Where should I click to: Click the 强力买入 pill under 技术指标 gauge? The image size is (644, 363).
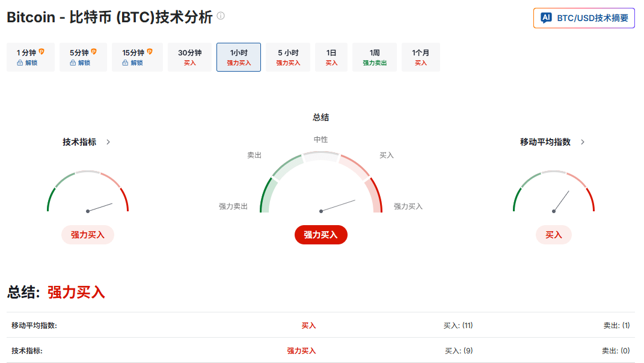(x=87, y=235)
